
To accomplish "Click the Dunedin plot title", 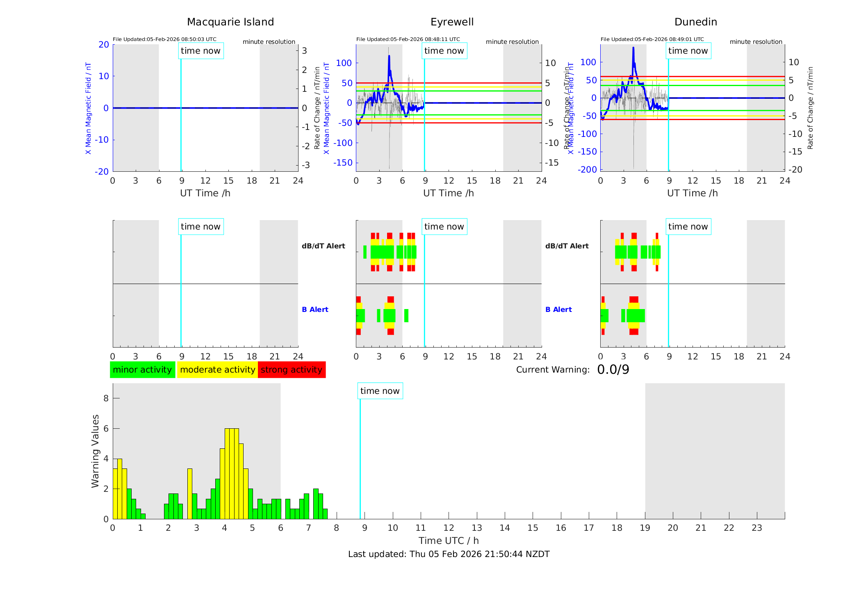I will [695, 22].
